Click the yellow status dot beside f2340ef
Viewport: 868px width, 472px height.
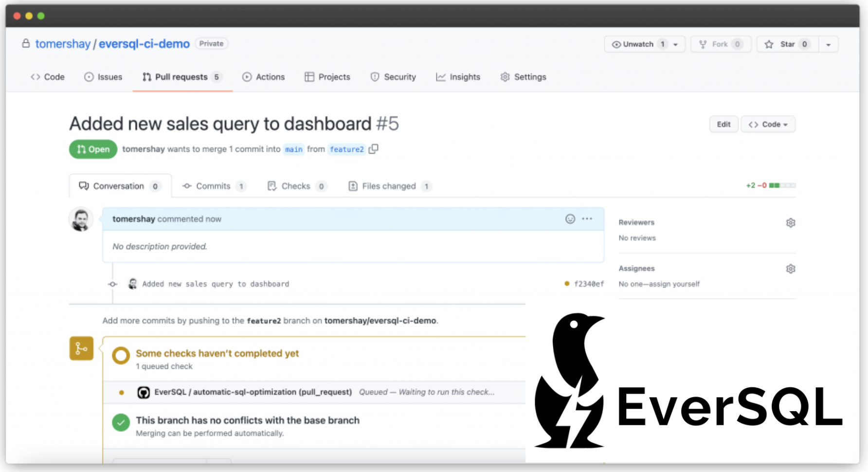click(567, 284)
